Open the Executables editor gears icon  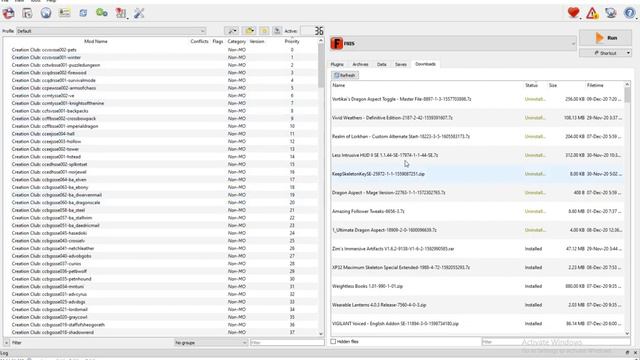[x=102, y=13]
